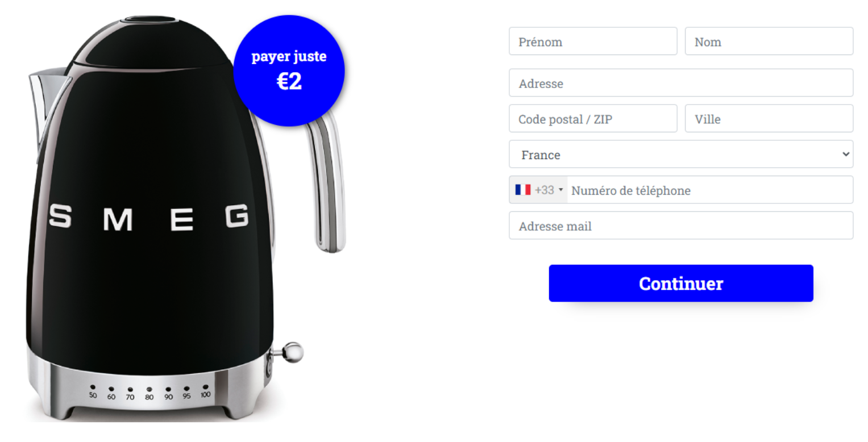868x442 pixels.
Task: Click the French flag icon
Action: (523, 190)
